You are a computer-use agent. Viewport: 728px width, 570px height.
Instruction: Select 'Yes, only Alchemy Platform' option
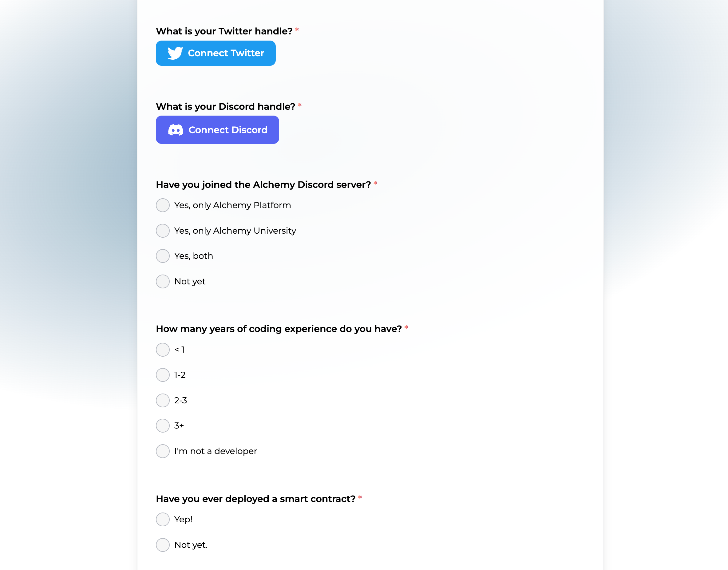point(163,205)
